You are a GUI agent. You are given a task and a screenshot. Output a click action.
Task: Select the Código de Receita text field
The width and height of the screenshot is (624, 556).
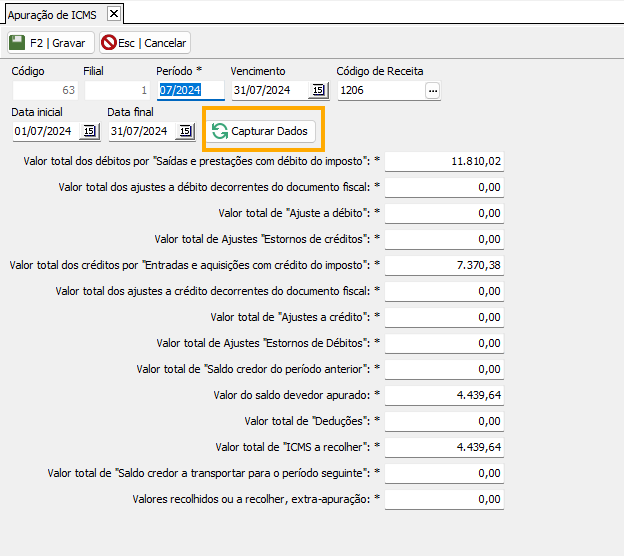point(379,91)
